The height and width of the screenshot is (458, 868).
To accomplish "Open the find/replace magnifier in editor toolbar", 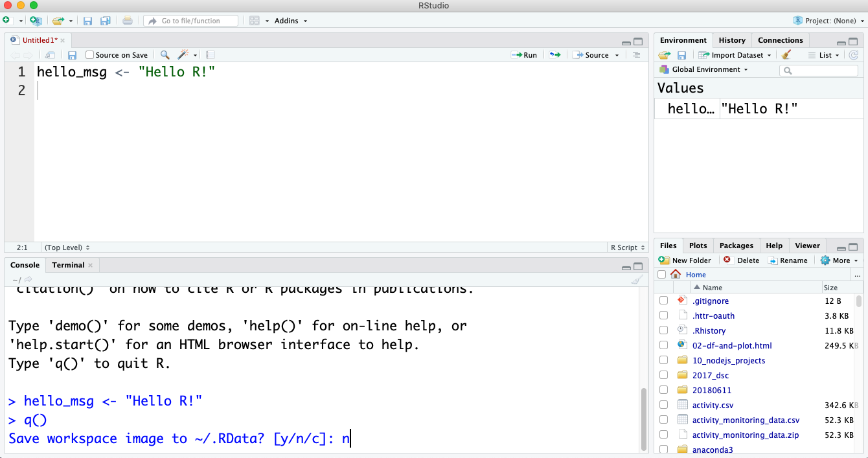I will click(x=165, y=55).
